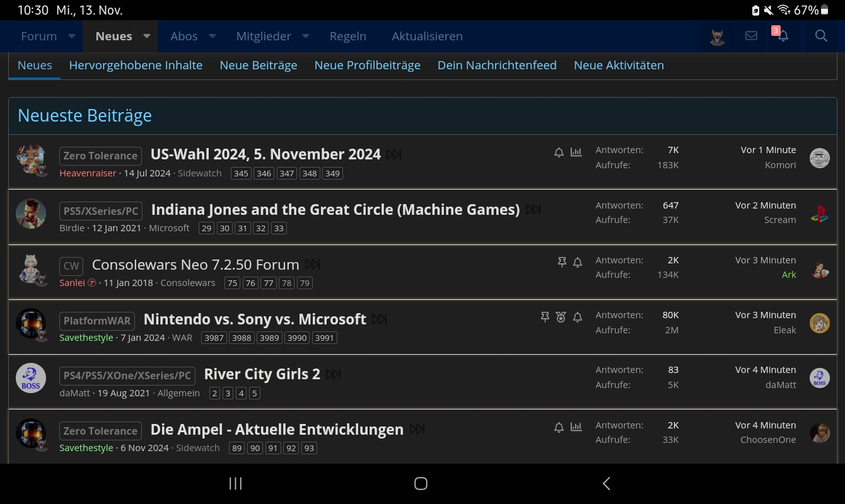This screenshot has width=845, height=504.
Task: Click pin icon in Nintendo vs. Sony row
Action: (x=545, y=317)
